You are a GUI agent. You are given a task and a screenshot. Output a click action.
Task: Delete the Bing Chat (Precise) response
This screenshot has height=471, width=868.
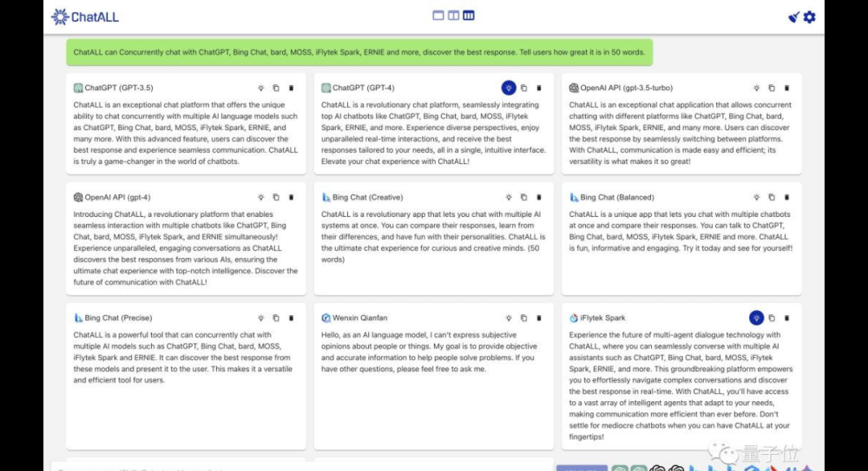[x=291, y=318]
